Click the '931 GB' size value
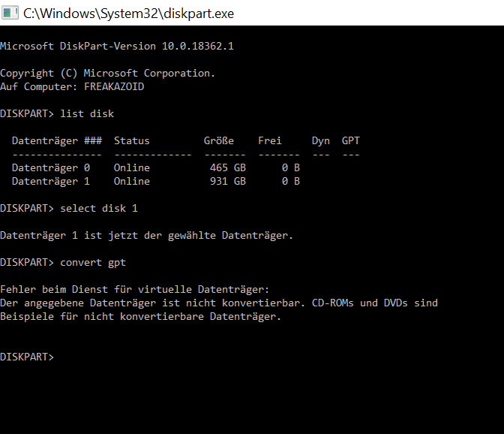This screenshot has width=504, height=434. (x=227, y=181)
